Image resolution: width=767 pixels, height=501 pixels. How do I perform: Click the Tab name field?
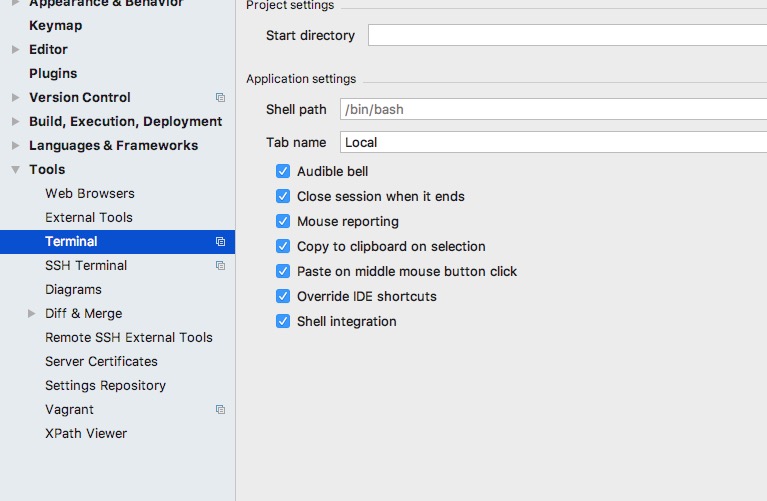553,142
